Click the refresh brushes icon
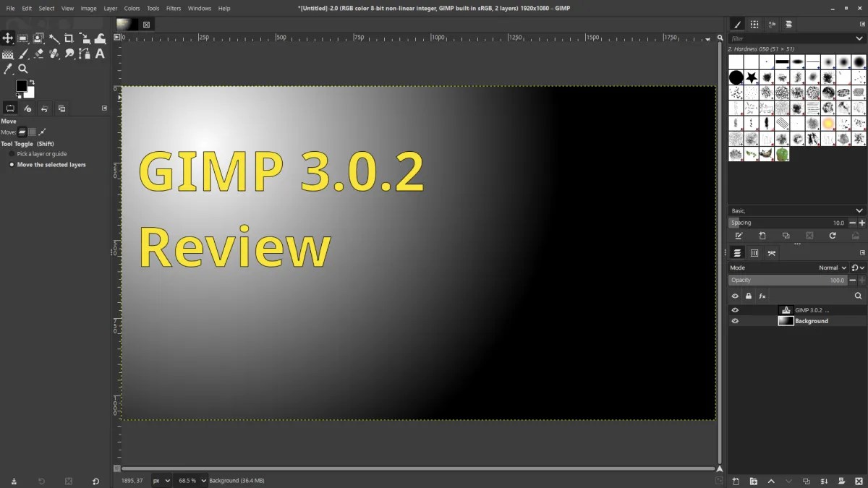Screen dimensions: 868x488 click(x=833, y=236)
